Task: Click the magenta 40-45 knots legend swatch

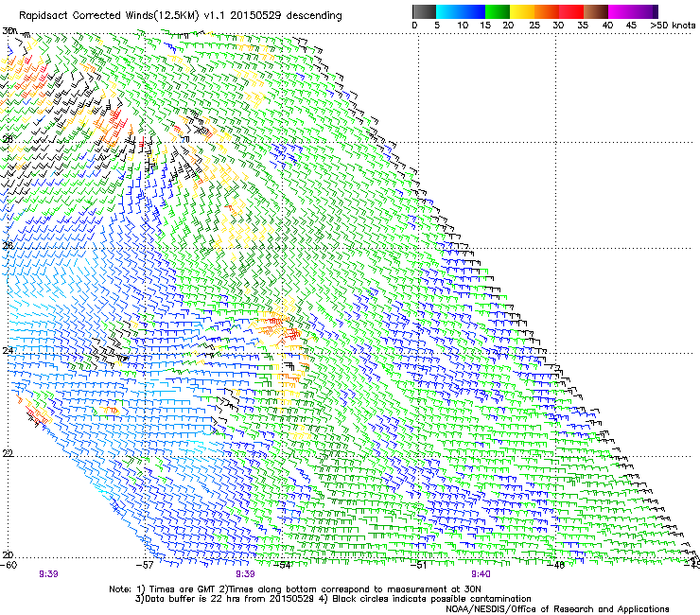Action: (x=621, y=11)
